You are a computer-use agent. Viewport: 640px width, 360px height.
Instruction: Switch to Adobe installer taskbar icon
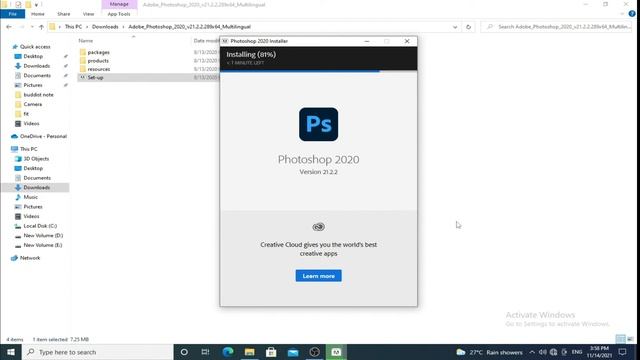336,352
